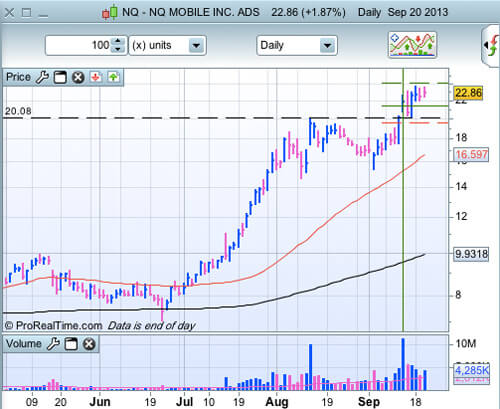500x409 pixels.
Task: Click the 4,285K volume value label
Action: 472,370
